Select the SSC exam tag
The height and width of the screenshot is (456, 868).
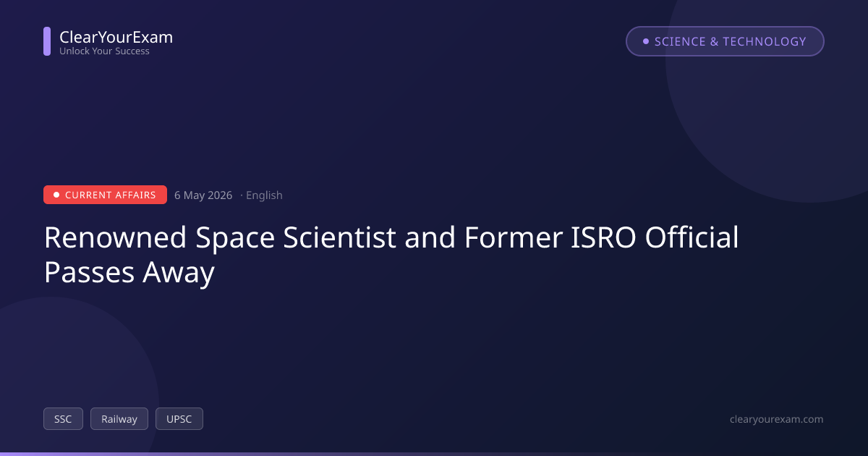(x=63, y=419)
